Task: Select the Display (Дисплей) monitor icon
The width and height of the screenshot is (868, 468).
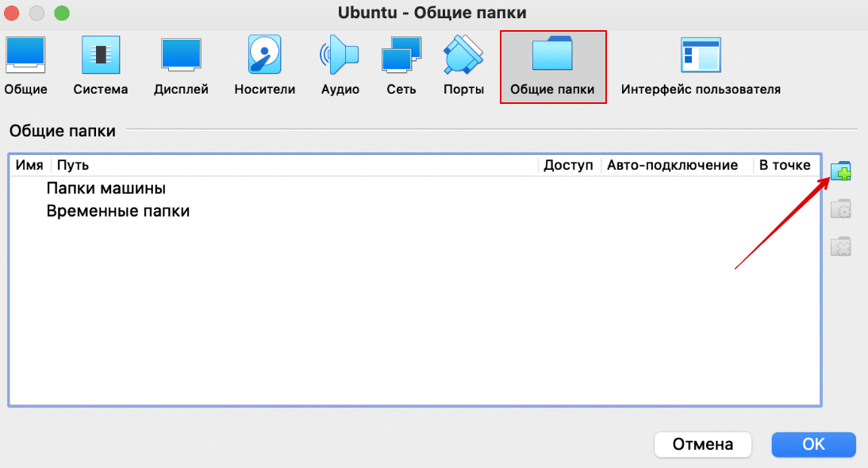Action: tap(181, 56)
